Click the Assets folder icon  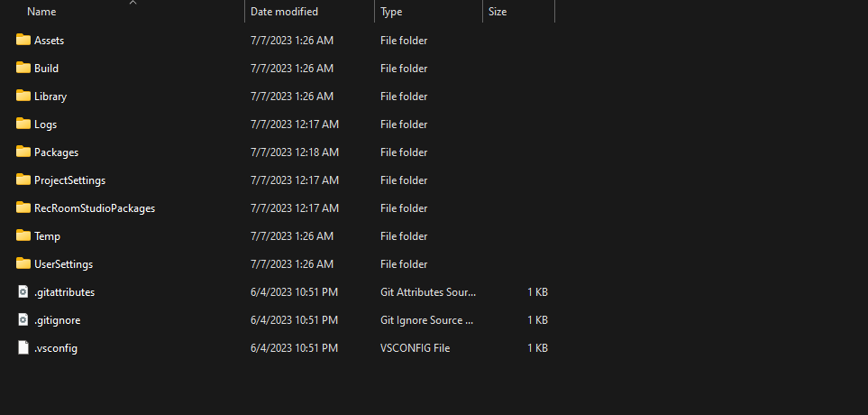coord(23,40)
